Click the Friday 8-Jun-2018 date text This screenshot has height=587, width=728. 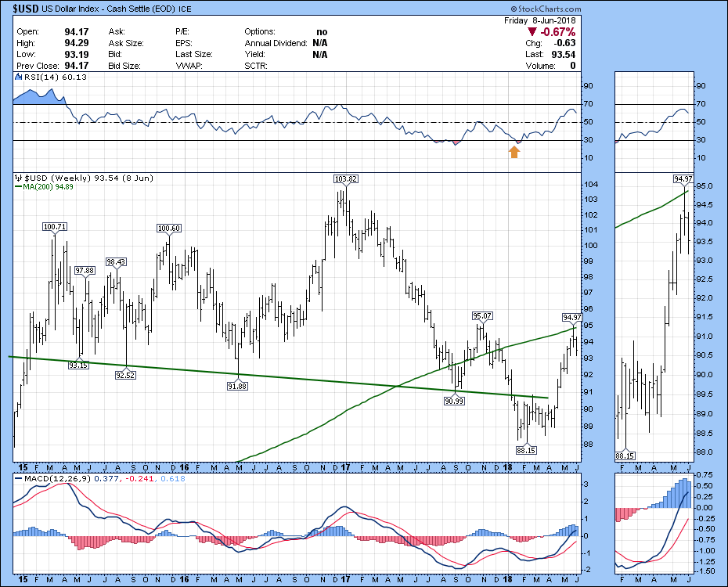click(x=540, y=20)
